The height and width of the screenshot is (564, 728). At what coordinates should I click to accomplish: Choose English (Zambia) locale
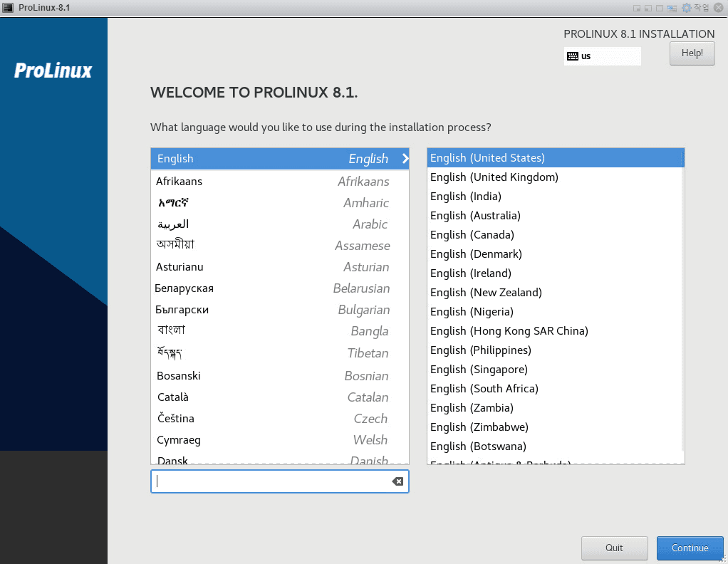click(x=556, y=407)
